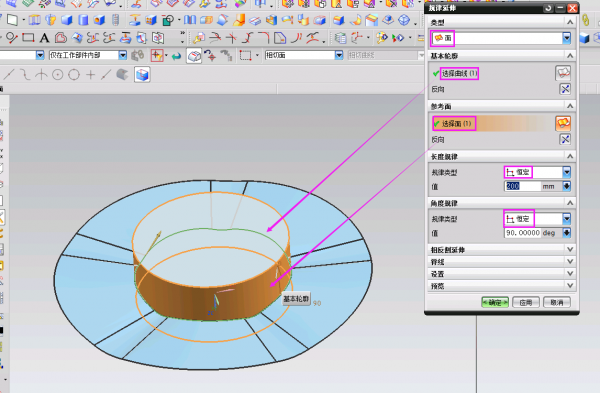Click the length value field showing 200
Screen dimensions: 600x393
click(523, 186)
